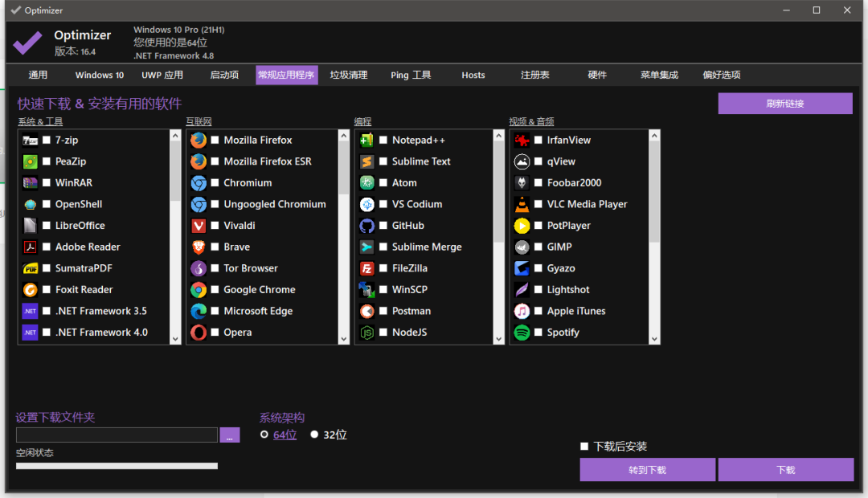Screen dimensions: 868x498
Task: Switch to the Hosts tab
Action: (x=473, y=75)
